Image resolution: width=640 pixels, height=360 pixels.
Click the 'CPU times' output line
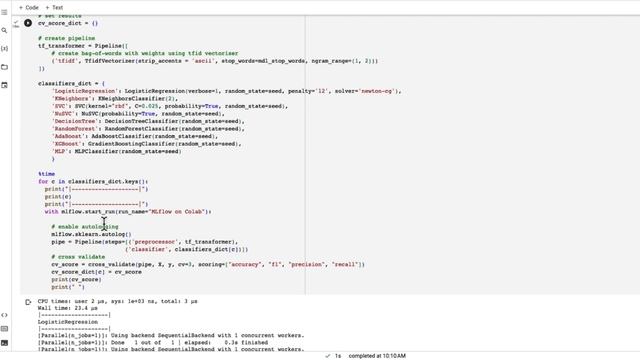(118, 301)
